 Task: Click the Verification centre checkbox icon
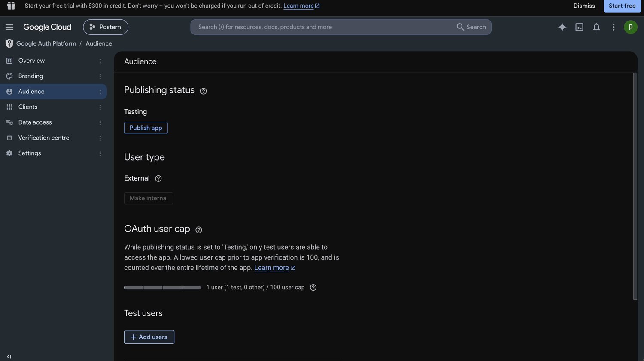(x=9, y=138)
